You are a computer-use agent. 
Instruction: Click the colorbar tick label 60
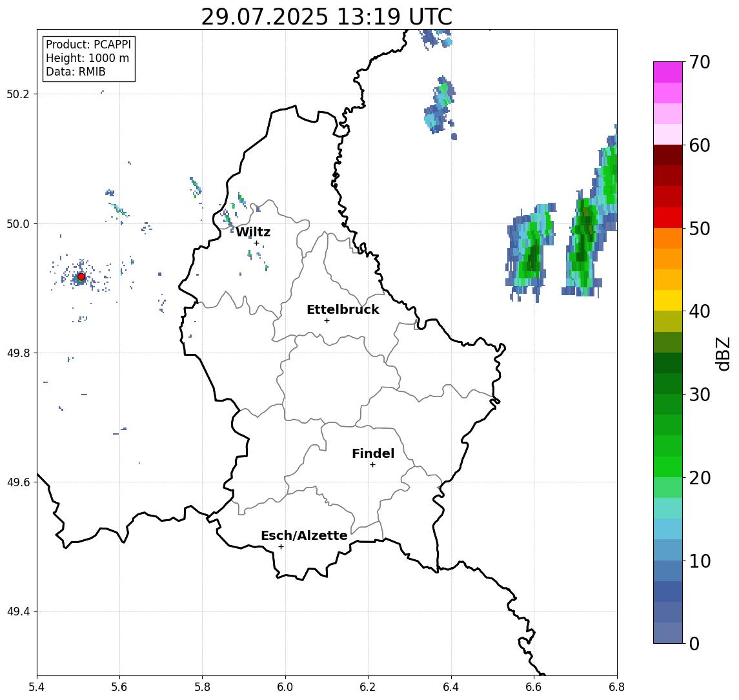[700, 145]
